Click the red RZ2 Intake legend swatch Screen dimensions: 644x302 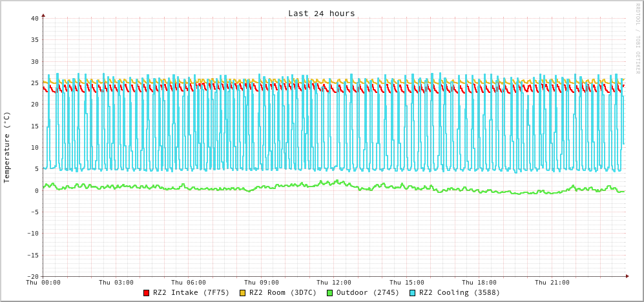tap(147, 293)
